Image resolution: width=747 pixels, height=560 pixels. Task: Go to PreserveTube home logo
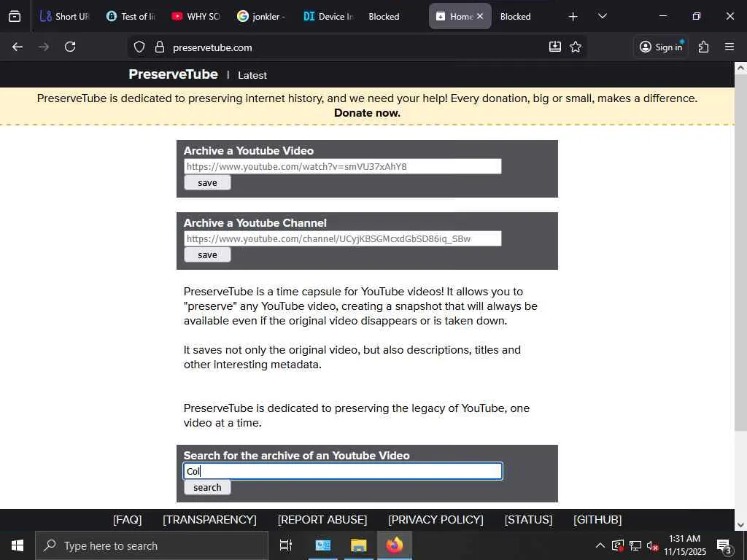[173, 74]
